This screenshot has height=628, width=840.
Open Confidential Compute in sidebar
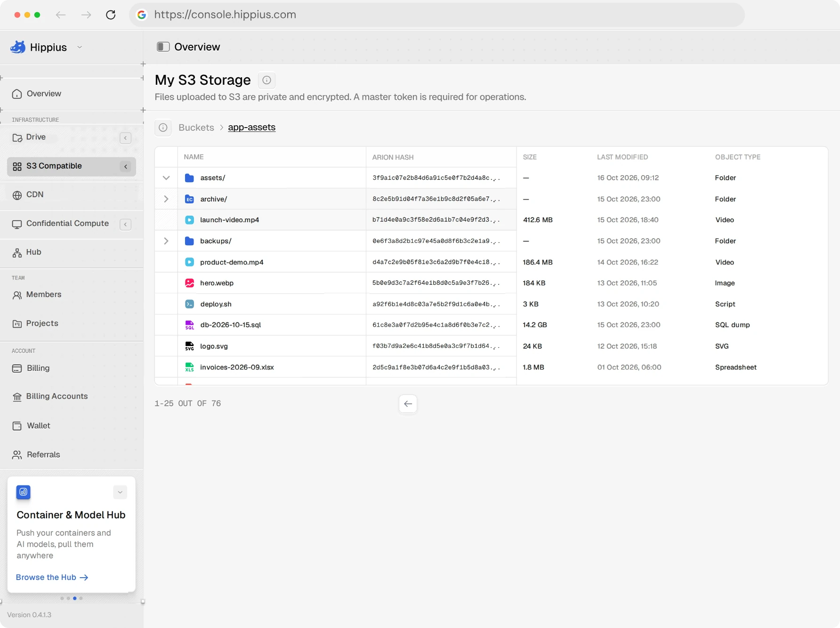pyautogui.click(x=67, y=224)
